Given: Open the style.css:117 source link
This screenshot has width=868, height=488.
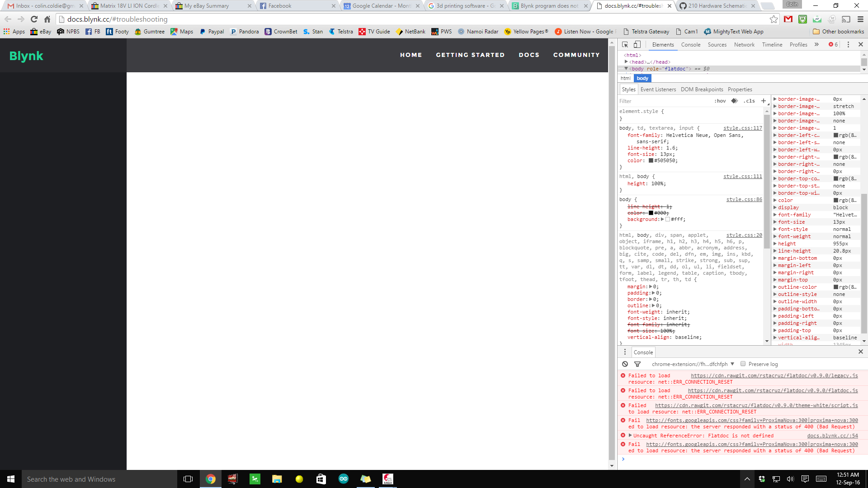Looking at the screenshot, I should click(x=742, y=128).
